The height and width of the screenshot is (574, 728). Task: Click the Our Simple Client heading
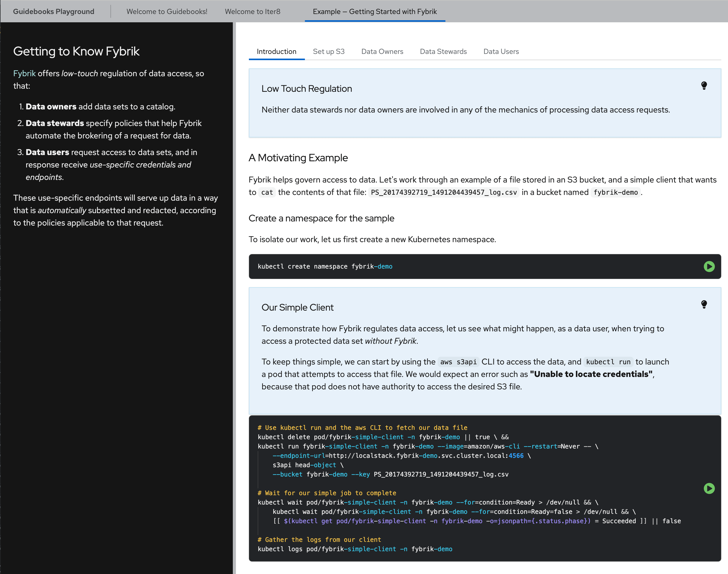pos(297,307)
